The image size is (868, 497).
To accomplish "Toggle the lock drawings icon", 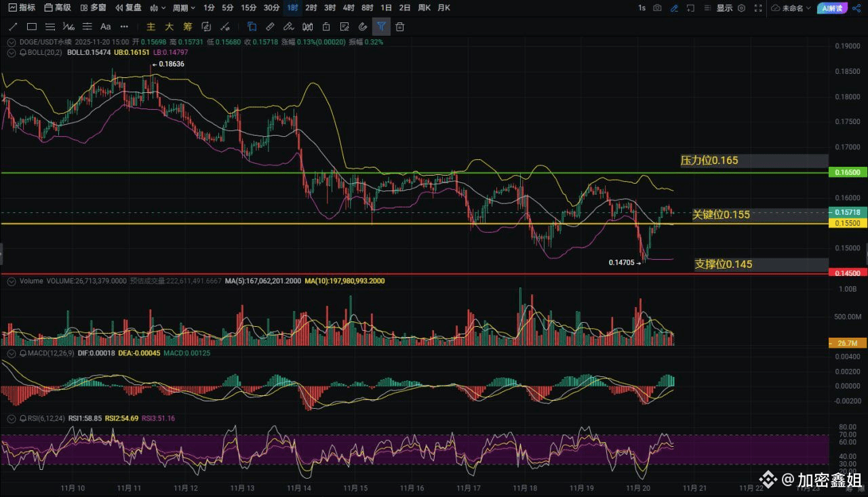I will 325,26.
